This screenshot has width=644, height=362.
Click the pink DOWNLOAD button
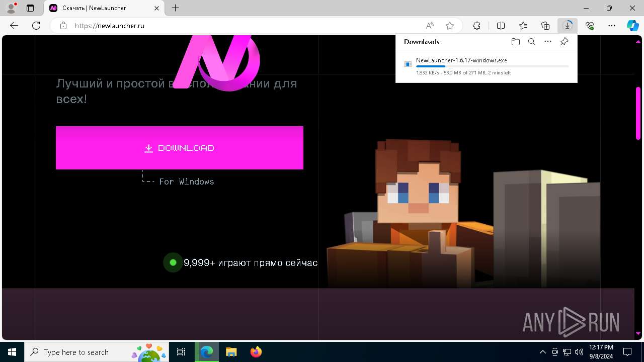coord(180,148)
